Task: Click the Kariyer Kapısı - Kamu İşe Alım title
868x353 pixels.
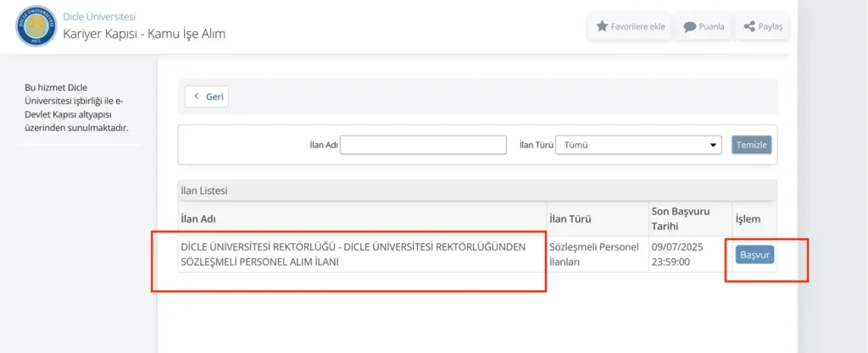Action: tap(144, 34)
